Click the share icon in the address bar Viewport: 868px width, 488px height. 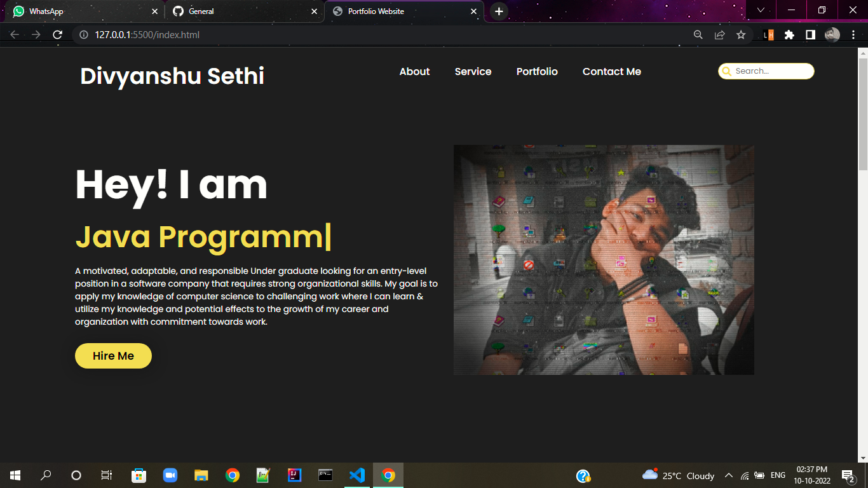pos(719,35)
